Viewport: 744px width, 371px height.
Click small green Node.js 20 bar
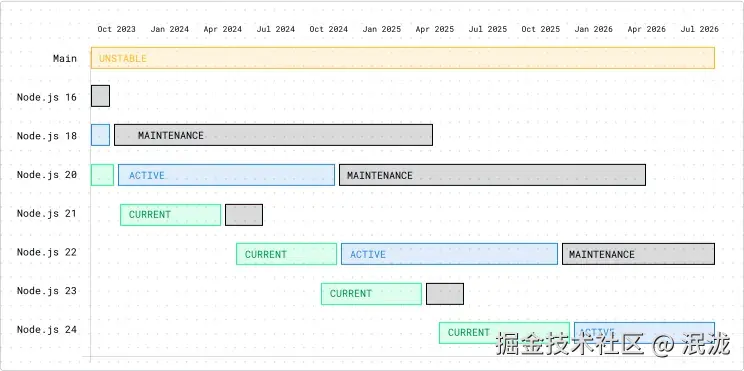tap(102, 175)
